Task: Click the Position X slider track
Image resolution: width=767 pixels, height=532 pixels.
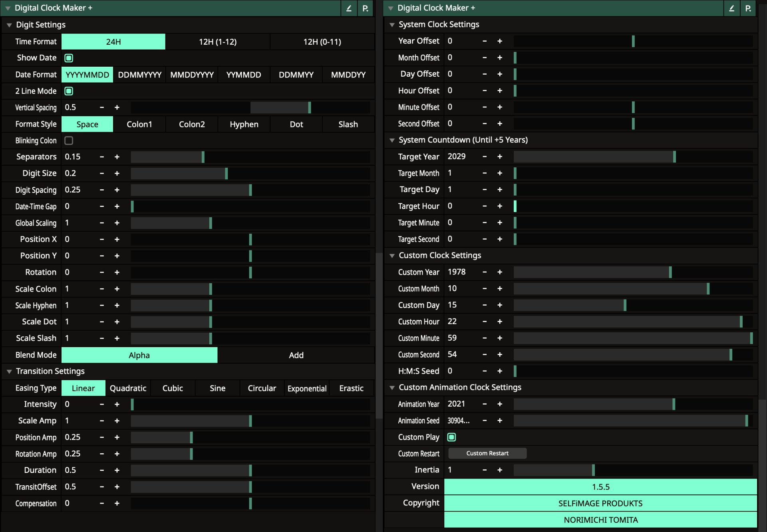Action: [250, 239]
